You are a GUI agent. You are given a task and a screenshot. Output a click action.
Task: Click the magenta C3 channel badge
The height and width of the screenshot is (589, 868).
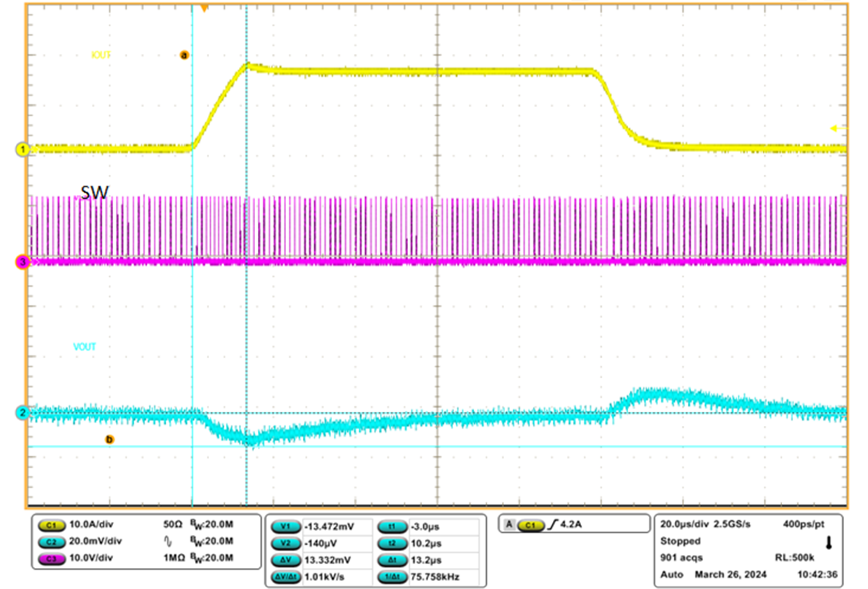[x=51, y=559]
